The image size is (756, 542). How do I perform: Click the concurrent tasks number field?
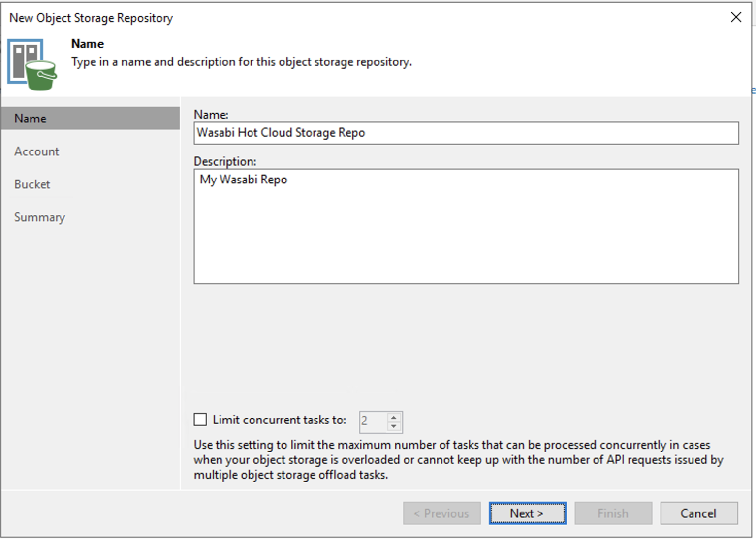(374, 422)
